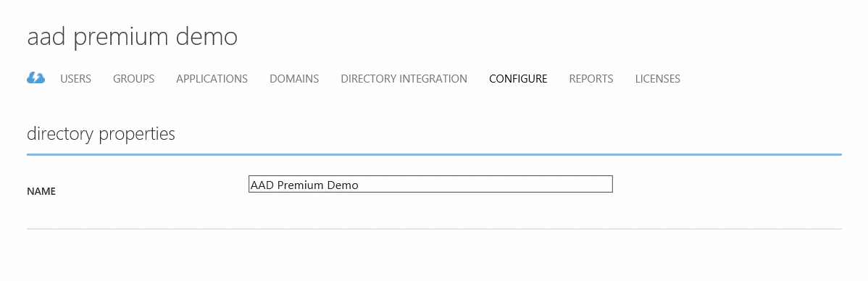Select the DOMAINS tab
Viewport: 868px width, 281px height.
coord(294,78)
